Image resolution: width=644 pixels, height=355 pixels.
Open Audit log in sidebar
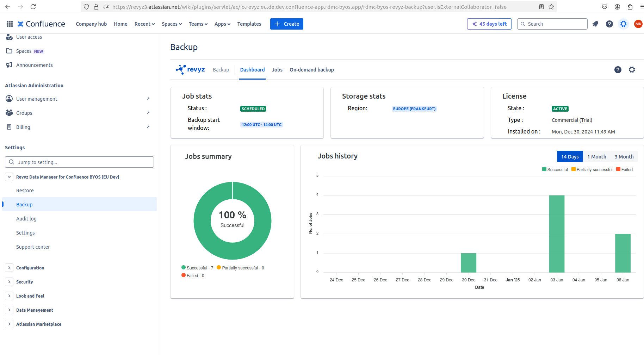(x=26, y=219)
